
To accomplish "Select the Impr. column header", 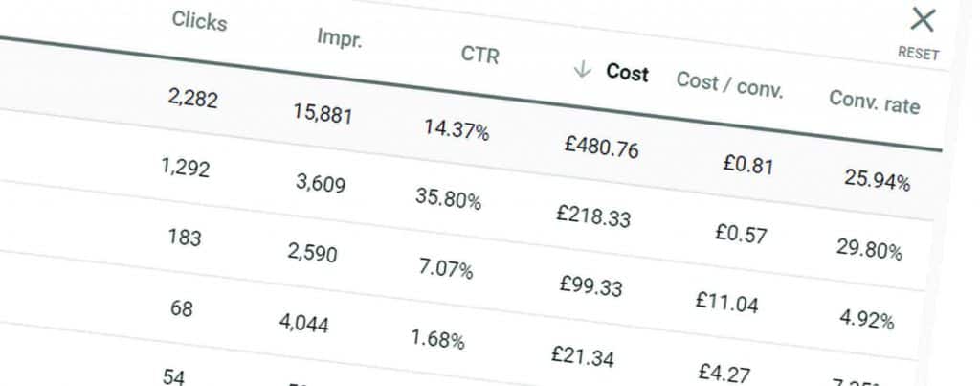I will click(x=340, y=38).
